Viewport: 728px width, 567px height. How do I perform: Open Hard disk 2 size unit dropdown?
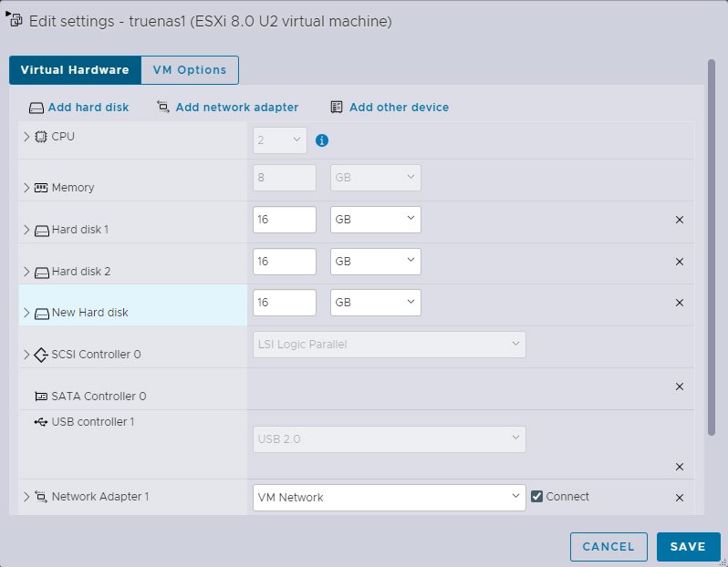375,262
